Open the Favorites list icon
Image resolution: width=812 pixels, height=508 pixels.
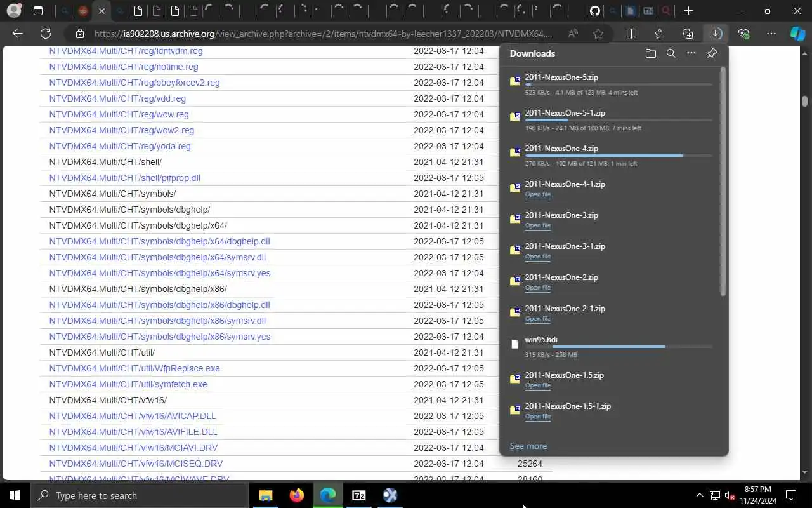point(660,34)
